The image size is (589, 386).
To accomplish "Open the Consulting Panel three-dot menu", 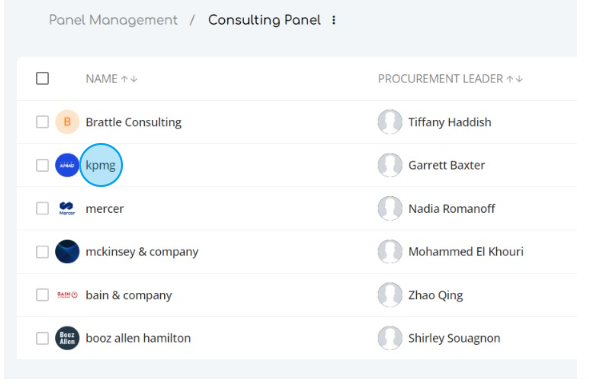I will 334,20.
